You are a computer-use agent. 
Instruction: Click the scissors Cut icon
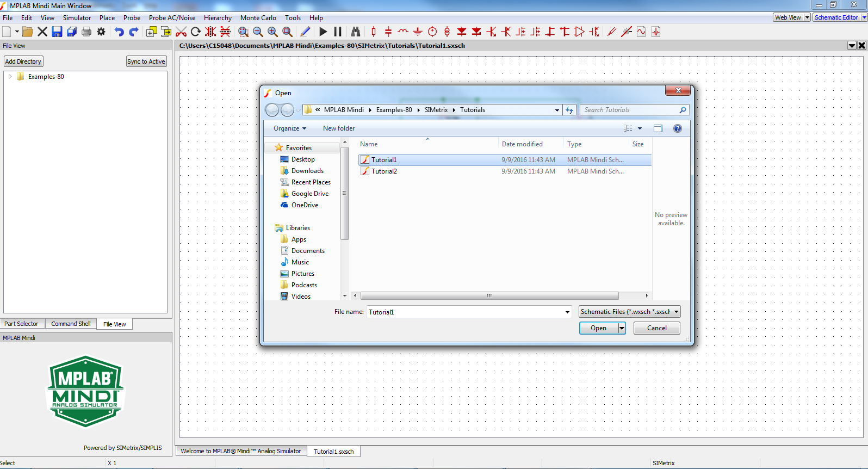181,32
